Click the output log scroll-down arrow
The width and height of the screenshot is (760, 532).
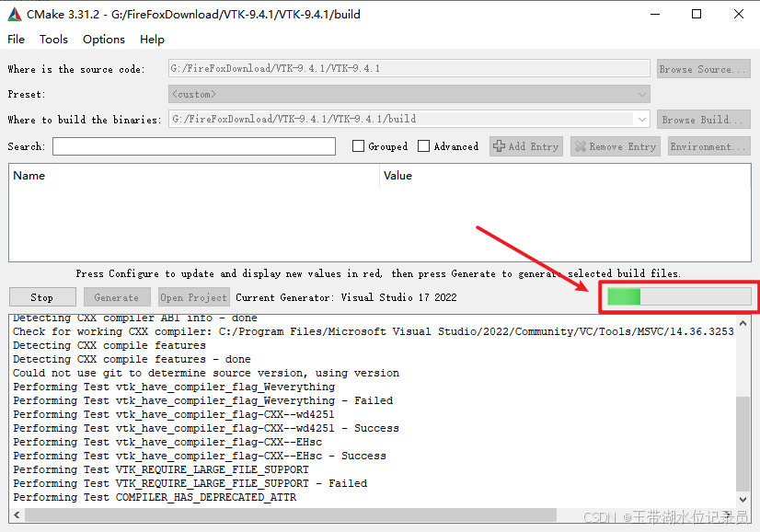pyautogui.click(x=743, y=499)
